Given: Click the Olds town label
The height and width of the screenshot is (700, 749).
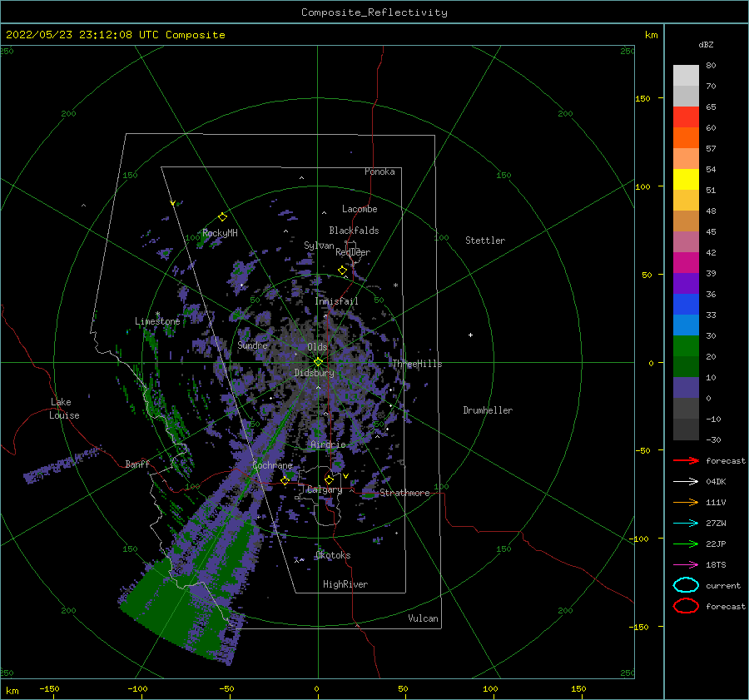Looking at the screenshot, I should point(317,347).
